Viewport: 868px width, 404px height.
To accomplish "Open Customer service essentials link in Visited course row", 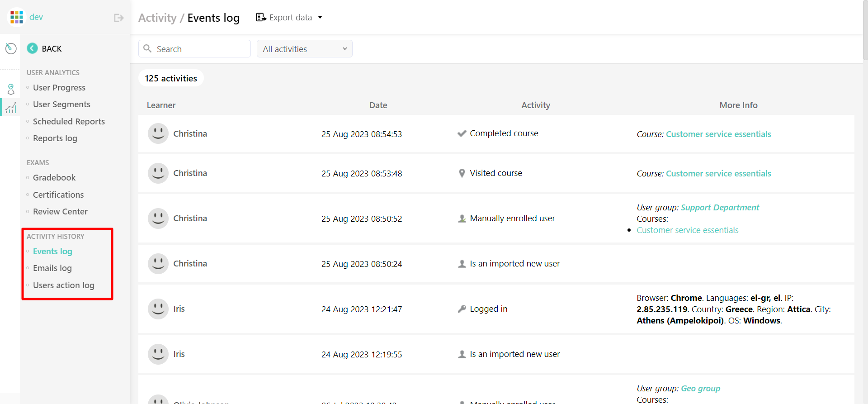I will tap(718, 173).
